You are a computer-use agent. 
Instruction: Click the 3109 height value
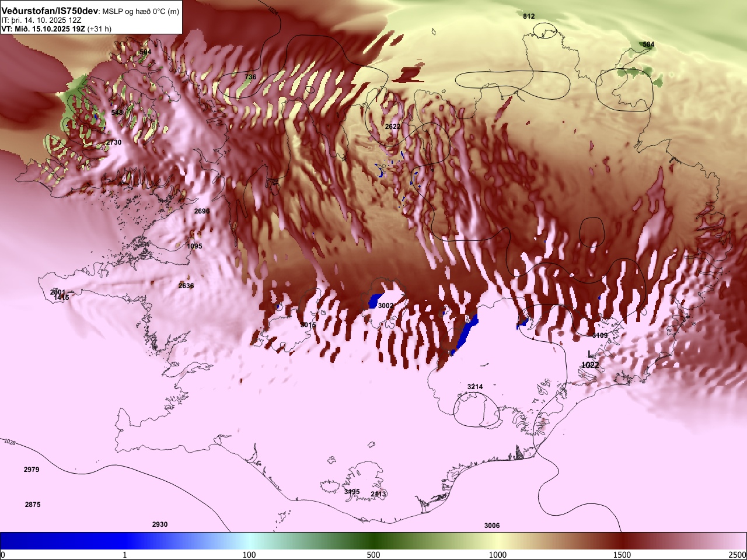pos(600,335)
